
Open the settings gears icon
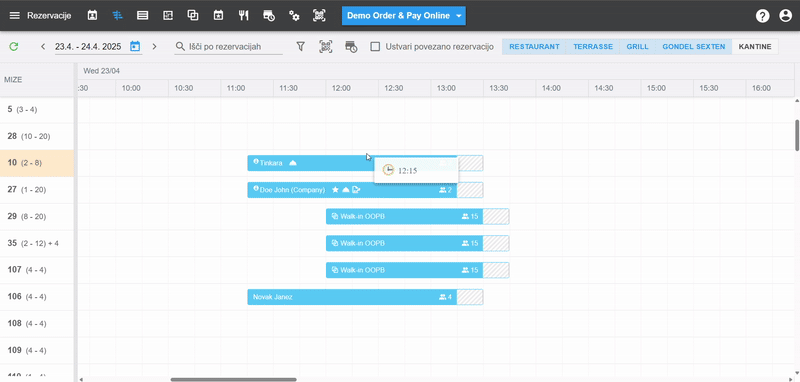(x=294, y=15)
